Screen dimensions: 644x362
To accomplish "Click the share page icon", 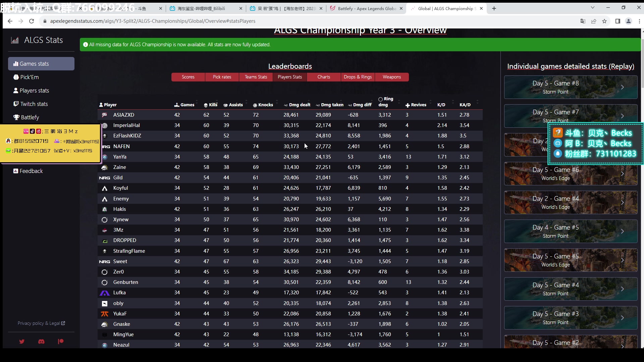I will 594,21.
